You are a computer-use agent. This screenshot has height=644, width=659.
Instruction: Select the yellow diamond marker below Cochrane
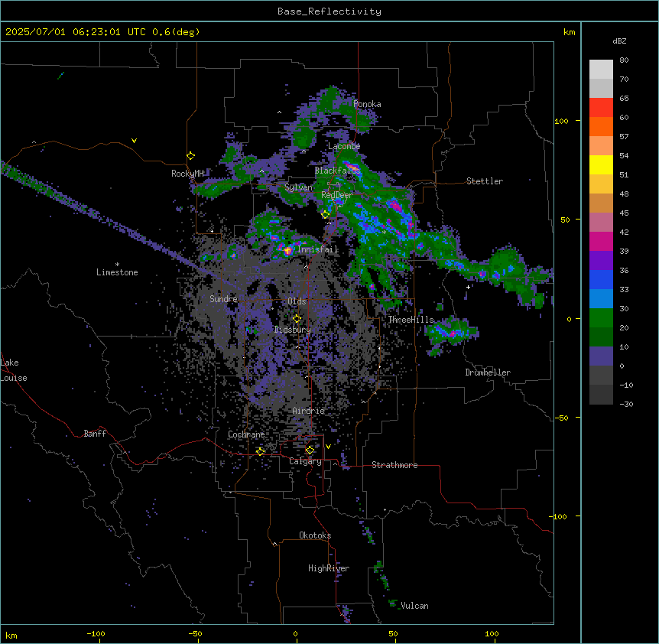coord(260,451)
